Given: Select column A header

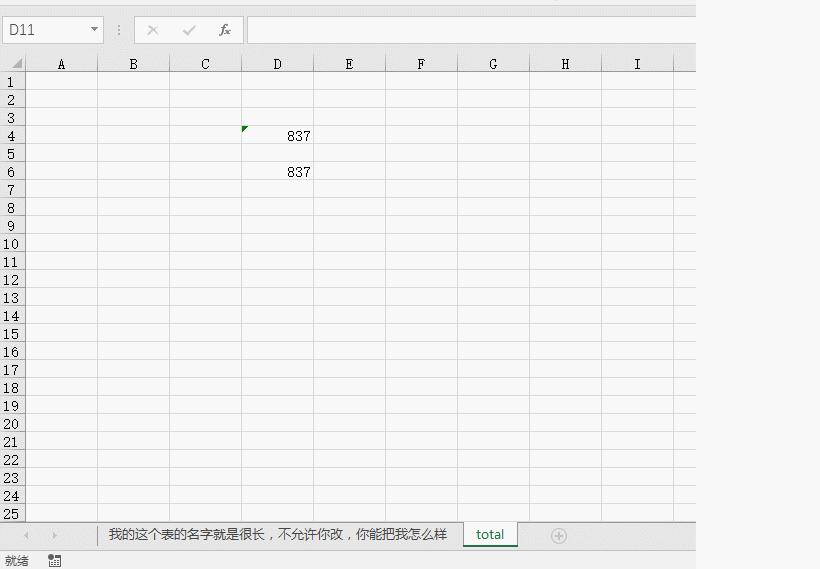Looking at the screenshot, I should (x=61, y=64).
